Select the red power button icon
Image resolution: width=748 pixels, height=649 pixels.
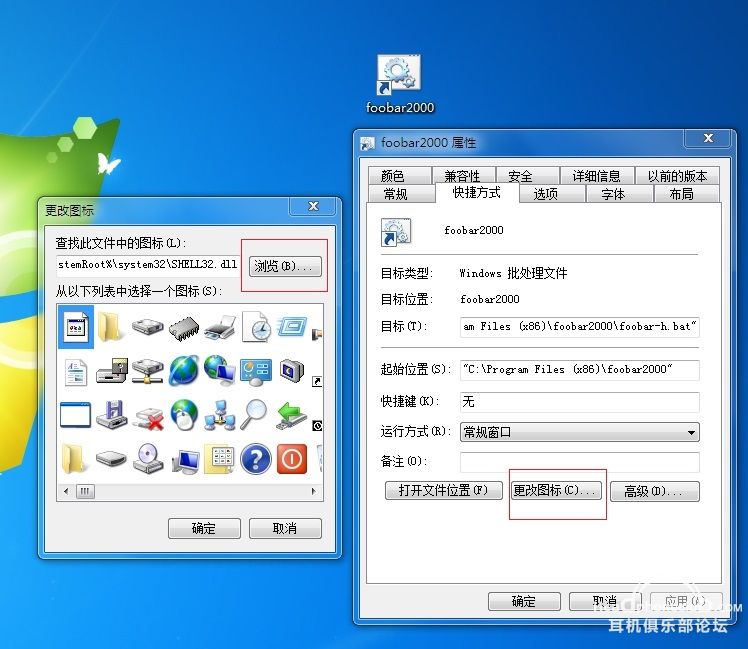tap(292, 459)
